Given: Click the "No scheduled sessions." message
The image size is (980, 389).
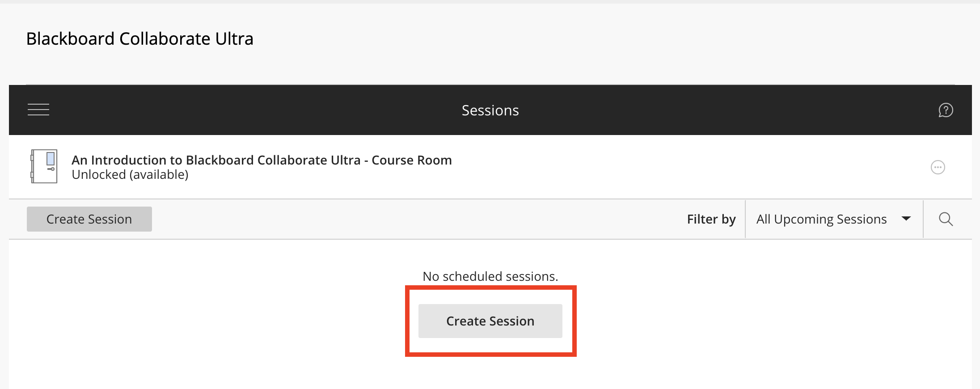Looking at the screenshot, I should [x=490, y=276].
